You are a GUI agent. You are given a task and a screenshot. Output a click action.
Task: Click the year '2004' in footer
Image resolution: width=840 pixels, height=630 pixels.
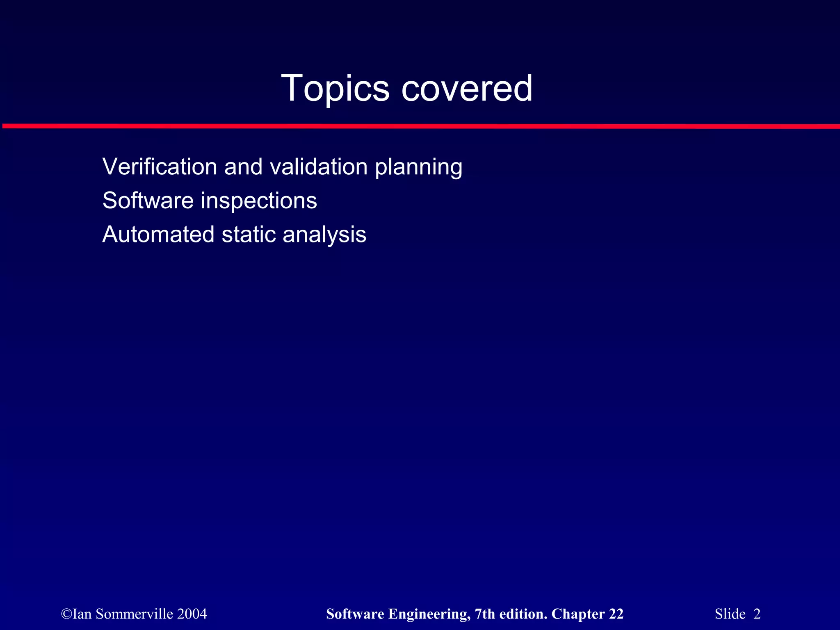pyautogui.click(x=192, y=614)
